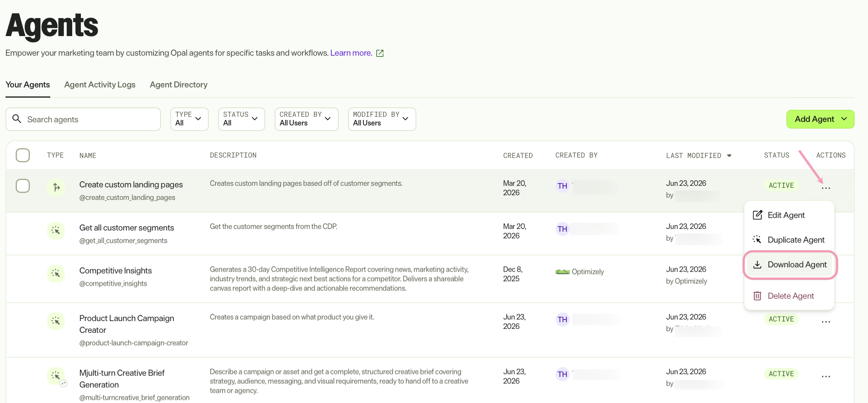868x403 pixels.
Task: Click the sparkle icon next to Duplicate Agent
Action: (757, 240)
